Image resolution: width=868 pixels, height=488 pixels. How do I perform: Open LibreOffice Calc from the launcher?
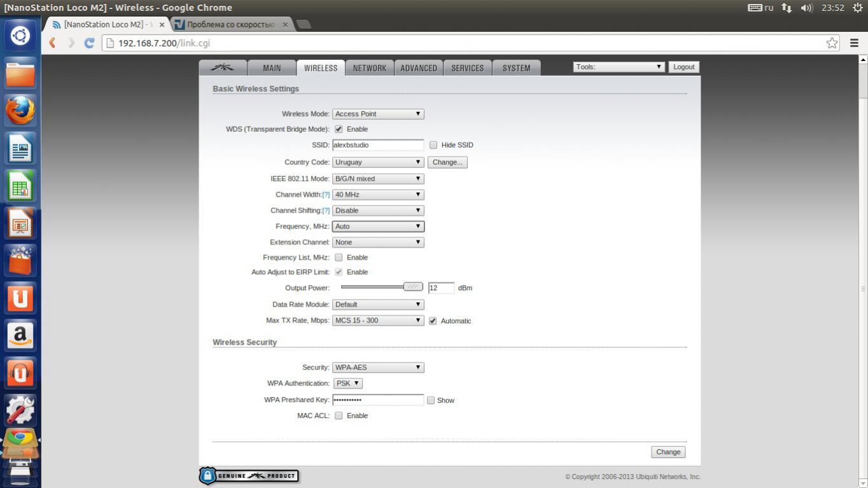20,186
